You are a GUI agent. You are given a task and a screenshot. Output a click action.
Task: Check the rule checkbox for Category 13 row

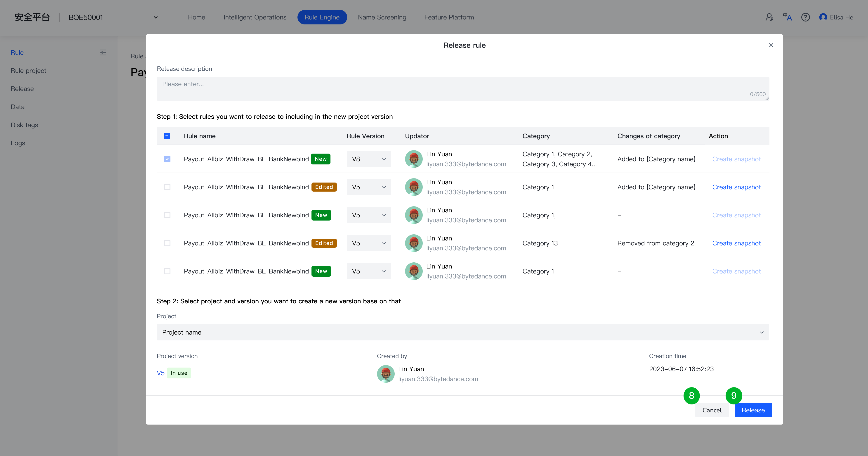coord(167,243)
